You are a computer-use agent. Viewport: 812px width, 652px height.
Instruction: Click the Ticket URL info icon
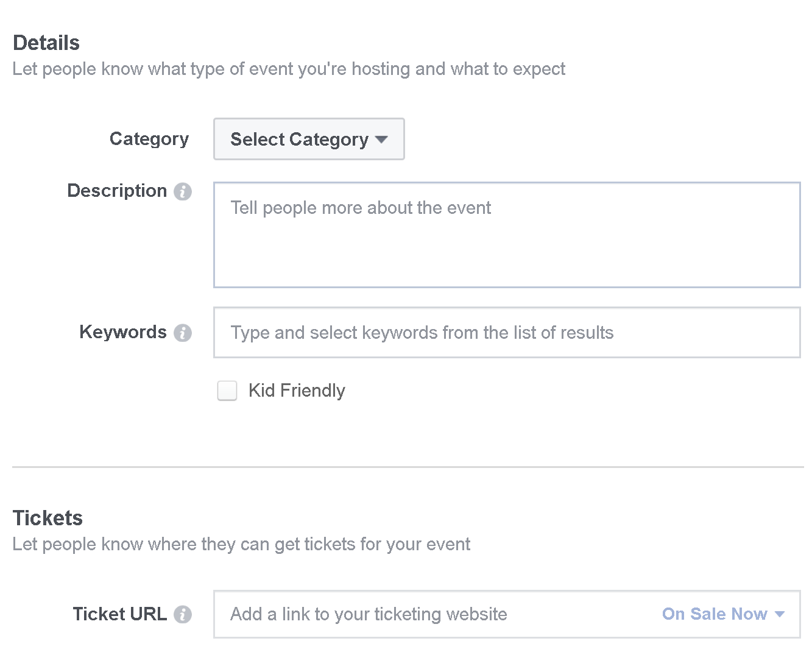point(183,614)
